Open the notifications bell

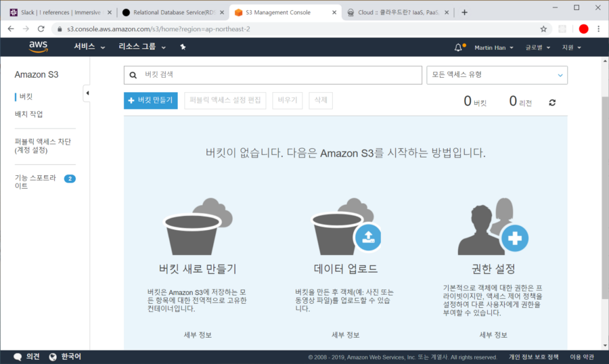(x=458, y=47)
